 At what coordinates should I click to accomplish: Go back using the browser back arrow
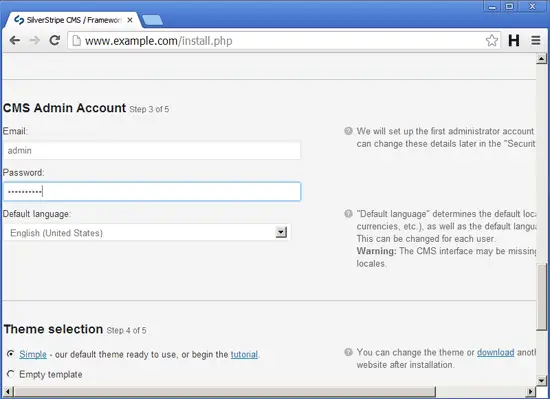14,41
